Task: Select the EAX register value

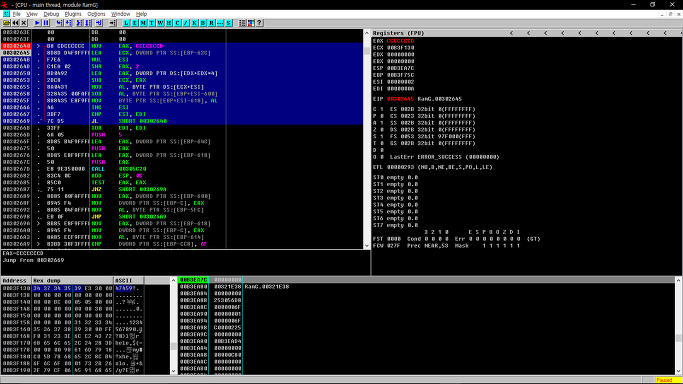Action: pos(400,41)
